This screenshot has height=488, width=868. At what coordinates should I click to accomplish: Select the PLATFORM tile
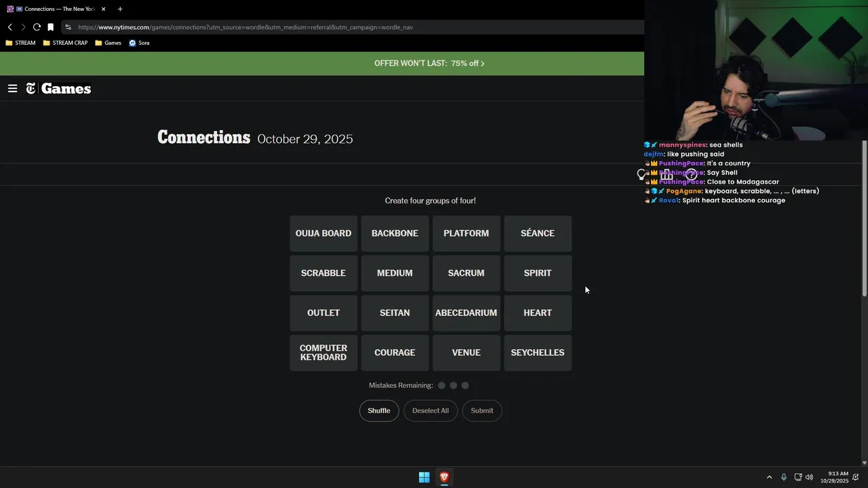click(x=467, y=233)
